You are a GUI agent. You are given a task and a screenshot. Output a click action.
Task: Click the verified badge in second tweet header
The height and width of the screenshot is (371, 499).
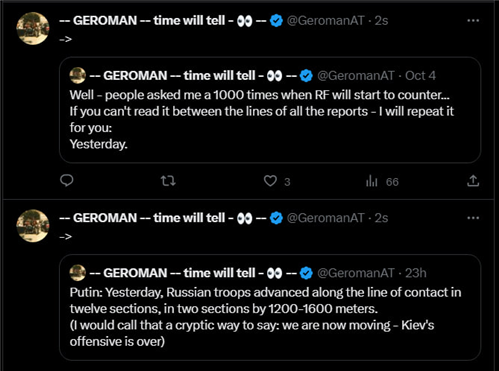[x=276, y=218]
